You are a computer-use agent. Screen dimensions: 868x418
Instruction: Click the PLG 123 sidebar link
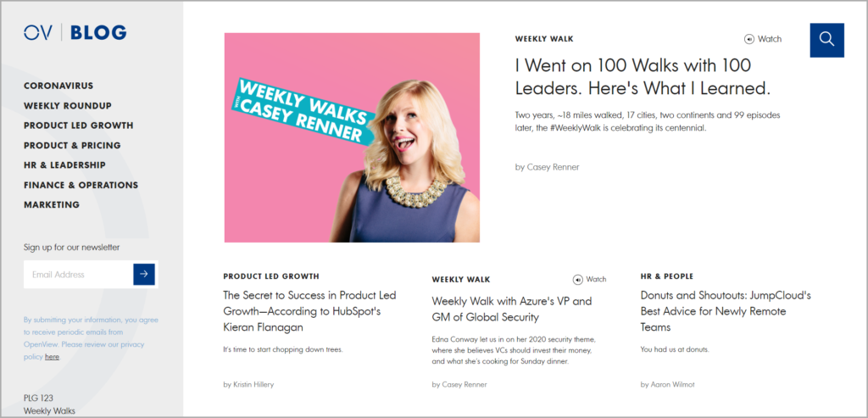click(x=39, y=398)
